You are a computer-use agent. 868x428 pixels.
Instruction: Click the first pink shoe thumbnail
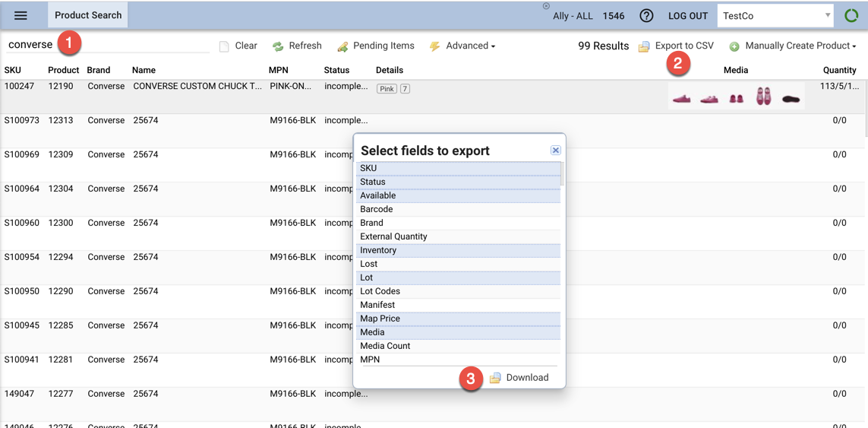(x=682, y=99)
